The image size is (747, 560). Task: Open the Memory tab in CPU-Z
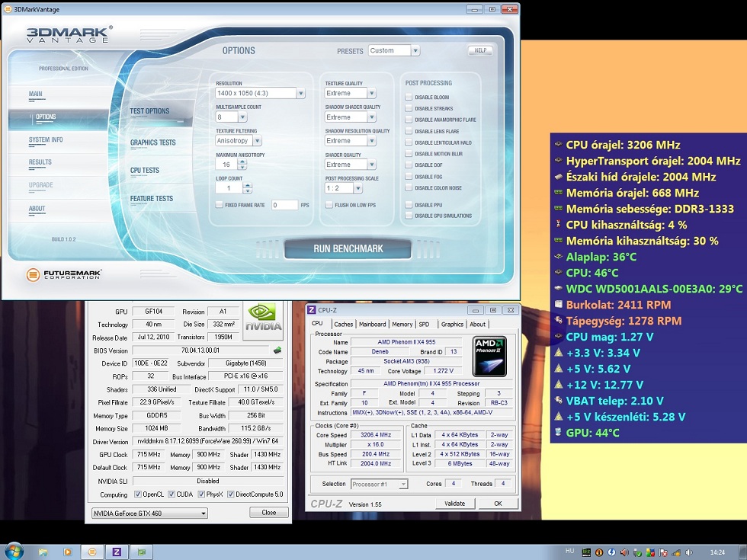pyautogui.click(x=402, y=325)
